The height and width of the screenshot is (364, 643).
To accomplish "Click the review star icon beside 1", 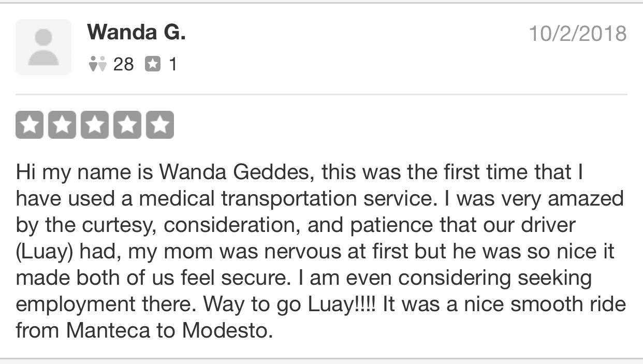I will point(152,64).
